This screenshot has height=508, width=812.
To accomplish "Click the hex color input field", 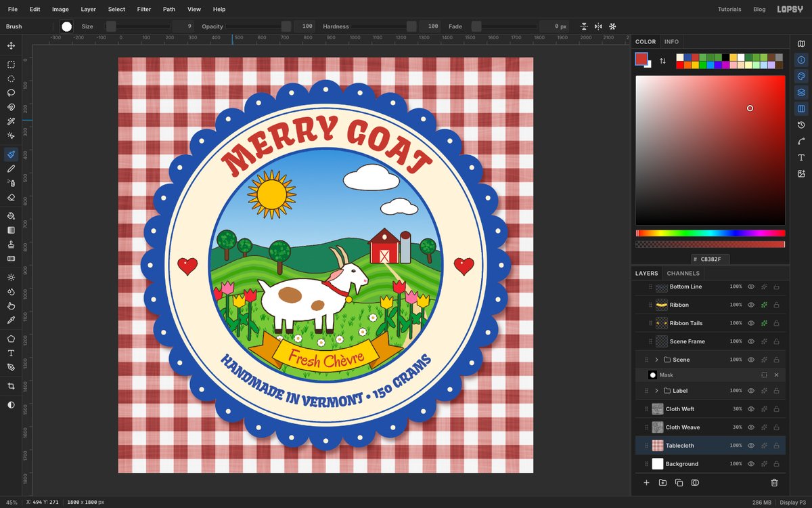I will (x=710, y=259).
